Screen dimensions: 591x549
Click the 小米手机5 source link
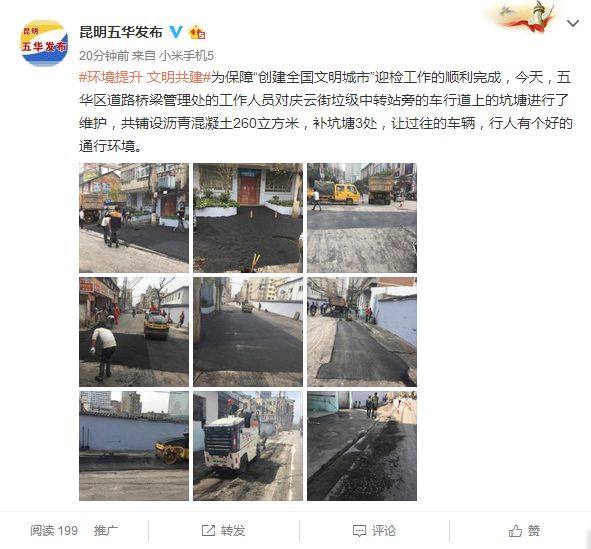coord(186,56)
